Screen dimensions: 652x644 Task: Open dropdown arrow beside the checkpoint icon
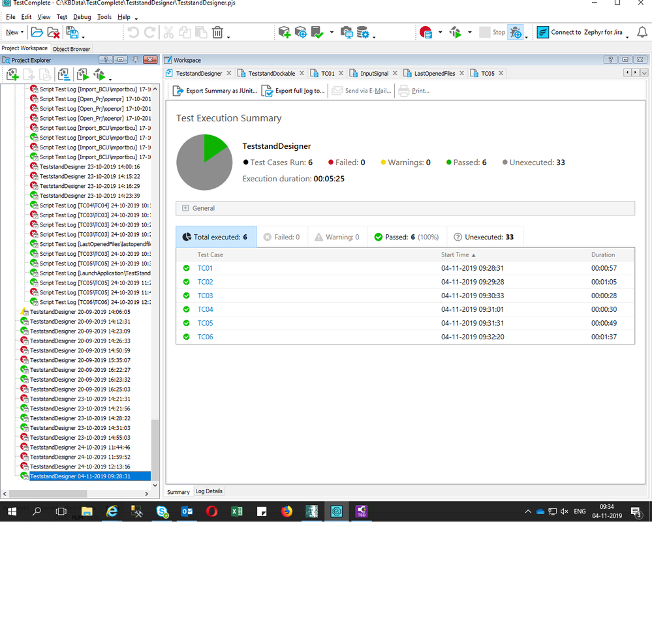tap(332, 32)
